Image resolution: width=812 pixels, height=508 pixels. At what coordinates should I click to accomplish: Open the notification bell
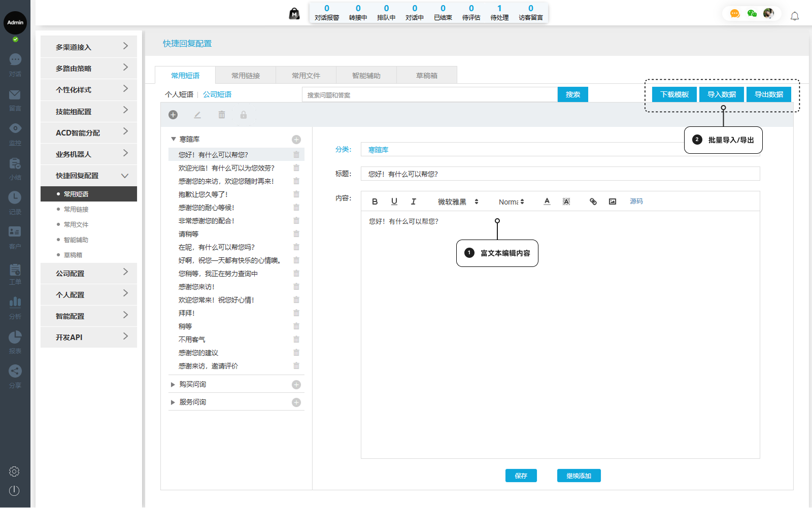click(x=795, y=16)
